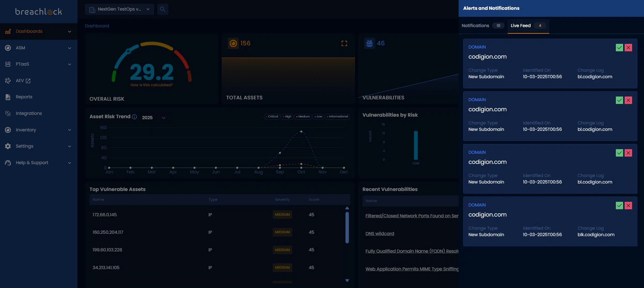Open the DNS wildcard vulnerability link
This screenshot has height=288, width=644.
coord(380,234)
